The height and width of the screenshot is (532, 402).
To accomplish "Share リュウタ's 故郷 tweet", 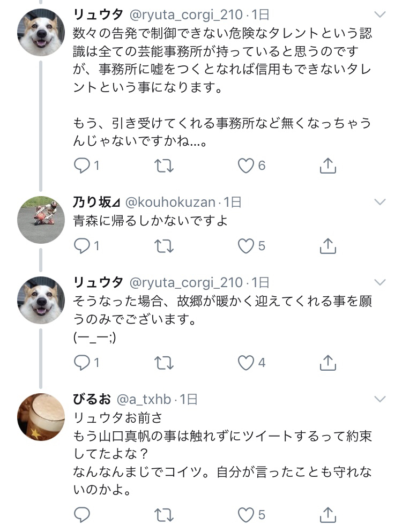I will [x=327, y=363].
